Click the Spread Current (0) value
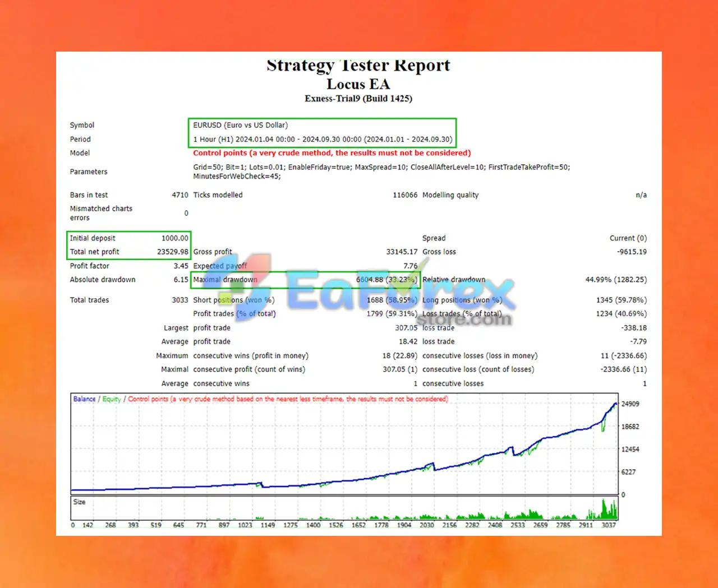The image size is (718, 588). coord(628,238)
